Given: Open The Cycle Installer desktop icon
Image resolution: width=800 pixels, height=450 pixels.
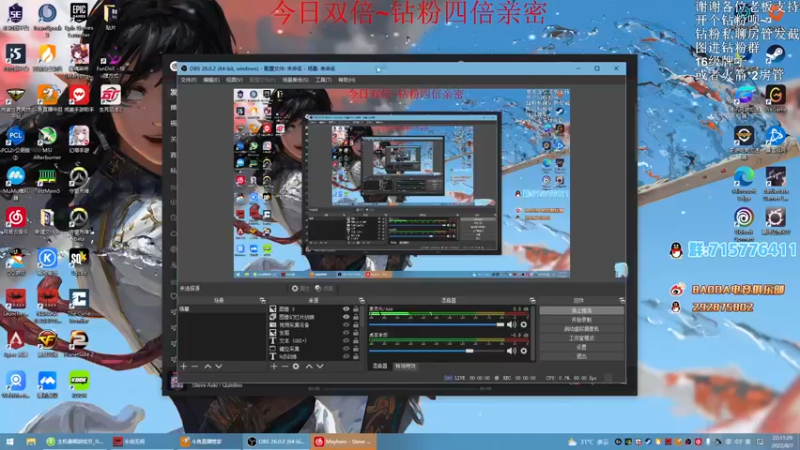Looking at the screenshot, I should [x=79, y=305].
